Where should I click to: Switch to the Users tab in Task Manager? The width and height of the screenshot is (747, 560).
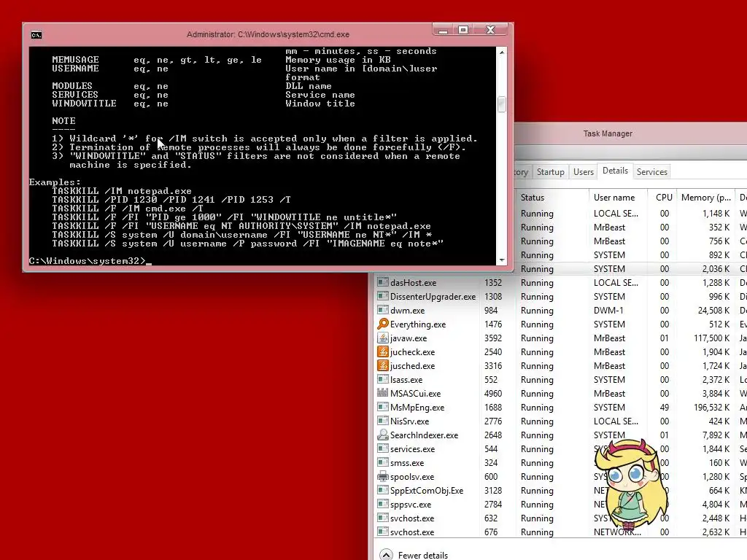pyautogui.click(x=583, y=172)
